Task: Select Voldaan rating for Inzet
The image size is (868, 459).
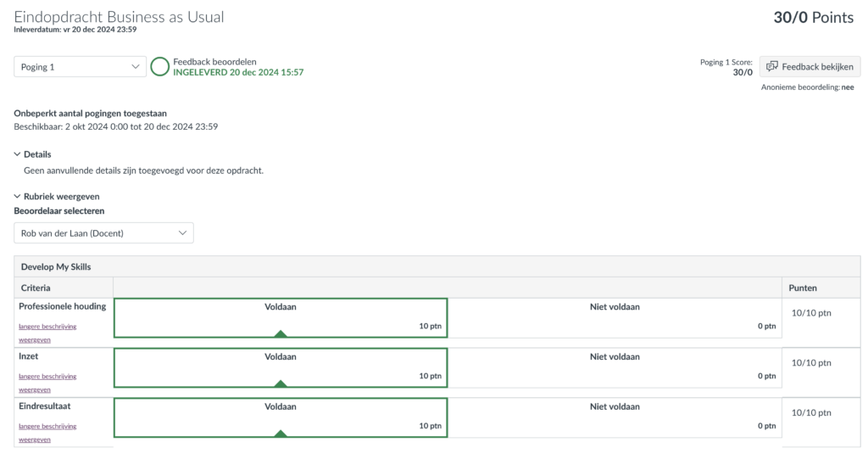Action: tap(281, 367)
